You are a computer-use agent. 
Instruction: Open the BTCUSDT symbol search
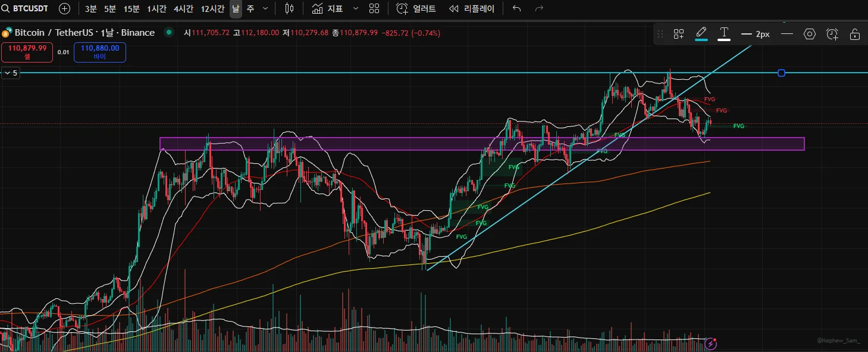26,9
